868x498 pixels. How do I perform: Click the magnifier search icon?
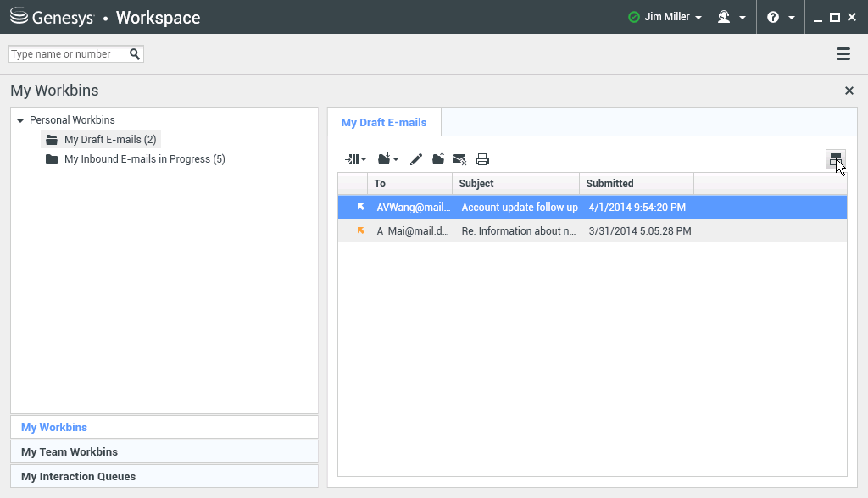[x=135, y=54]
